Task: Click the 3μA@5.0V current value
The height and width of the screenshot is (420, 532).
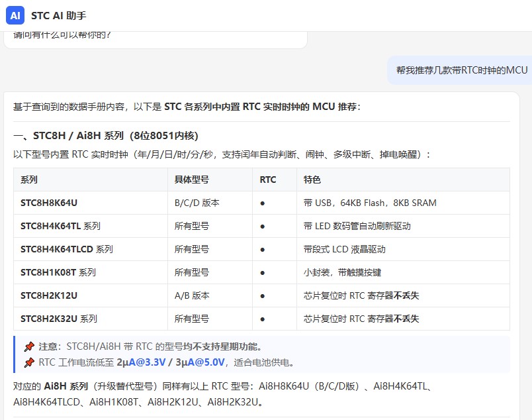Action: coord(200,362)
